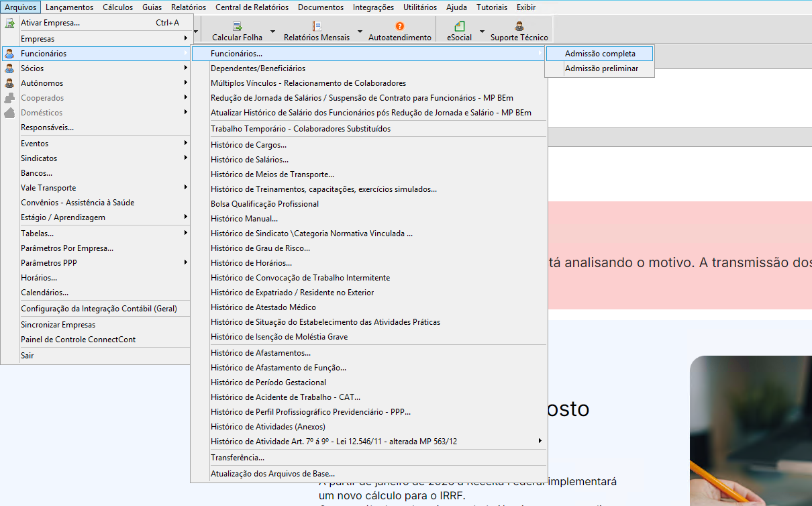This screenshot has height=506, width=812.
Task: Open the Central de Relatórios menu
Action: (x=252, y=7)
